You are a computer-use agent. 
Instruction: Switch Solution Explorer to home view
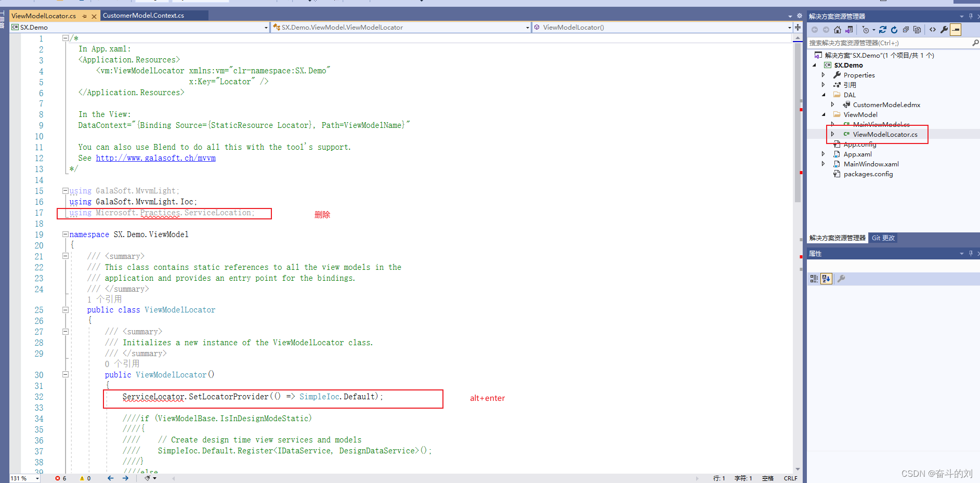click(838, 30)
